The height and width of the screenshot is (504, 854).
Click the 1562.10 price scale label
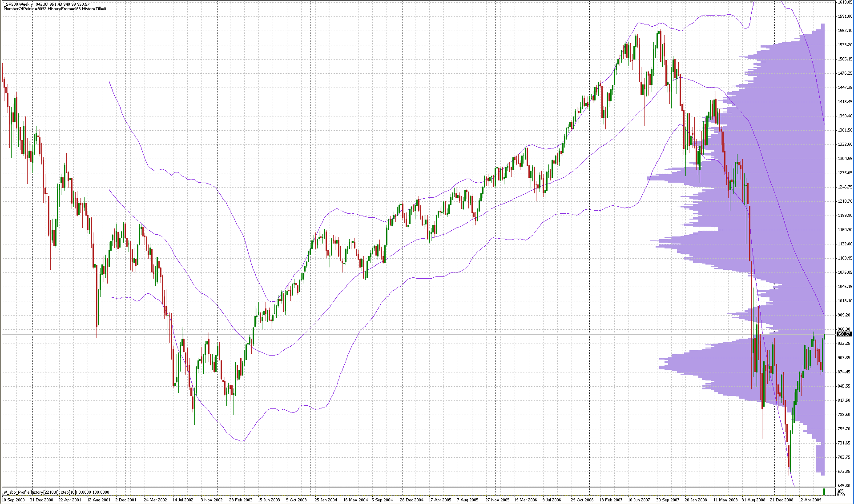tap(845, 31)
